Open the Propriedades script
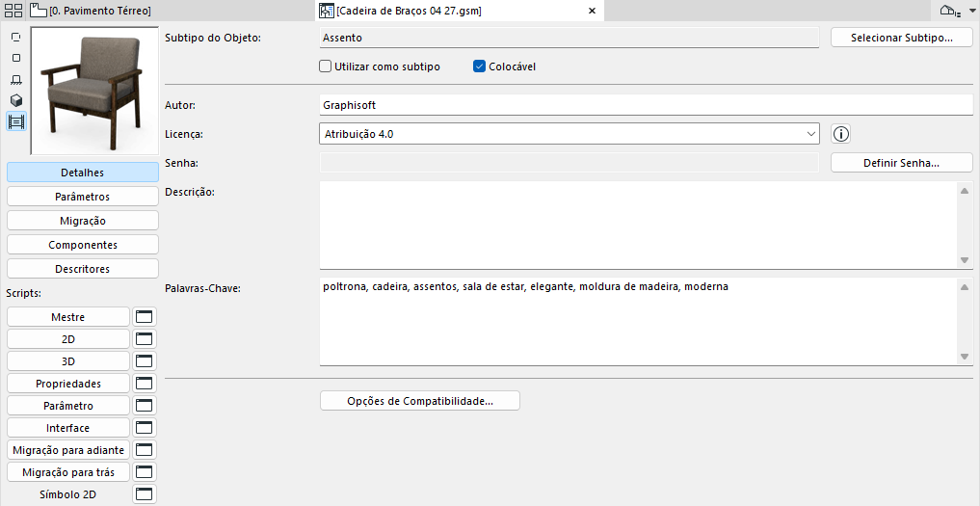Screen dimensions: 980x506 (68, 384)
